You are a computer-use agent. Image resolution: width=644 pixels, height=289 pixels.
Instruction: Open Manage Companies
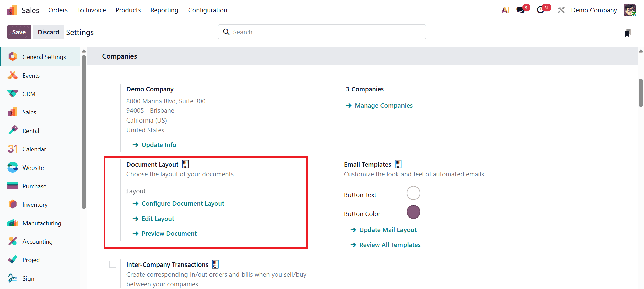pyautogui.click(x=383, y=105)
